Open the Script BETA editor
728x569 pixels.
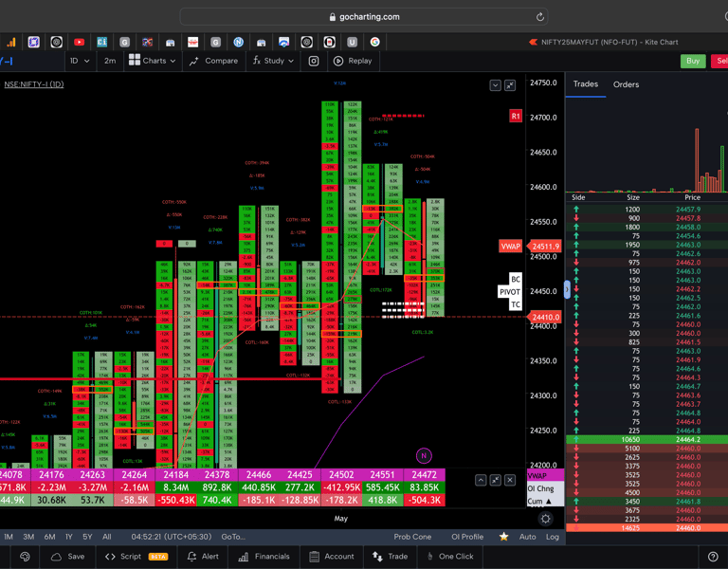click(x=136, y=557)
